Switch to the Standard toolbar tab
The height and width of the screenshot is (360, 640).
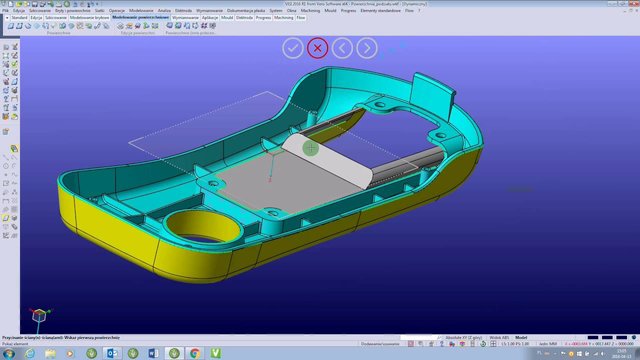click(x=19, y=18)
